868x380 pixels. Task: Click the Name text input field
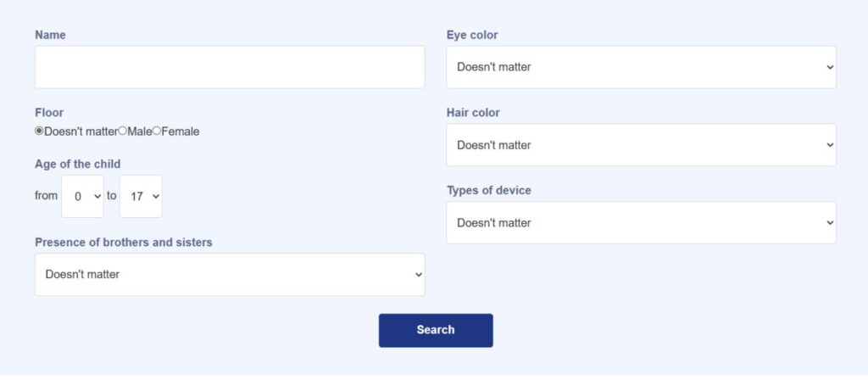[230, 67]
